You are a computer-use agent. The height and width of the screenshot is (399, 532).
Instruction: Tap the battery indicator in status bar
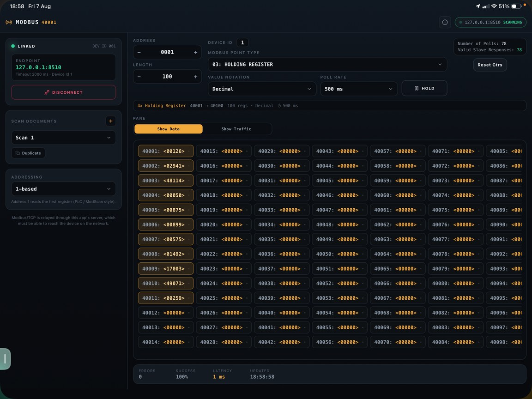pos(516,6)
